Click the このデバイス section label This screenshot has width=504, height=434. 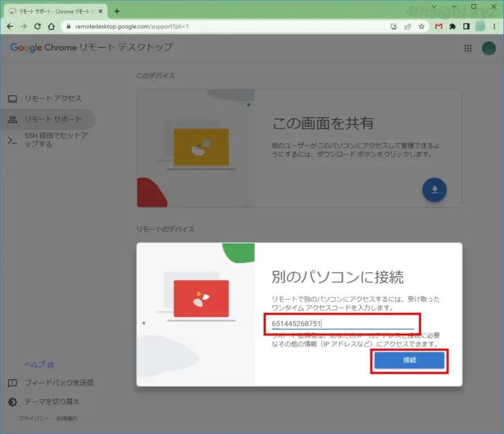pos(156,75)
